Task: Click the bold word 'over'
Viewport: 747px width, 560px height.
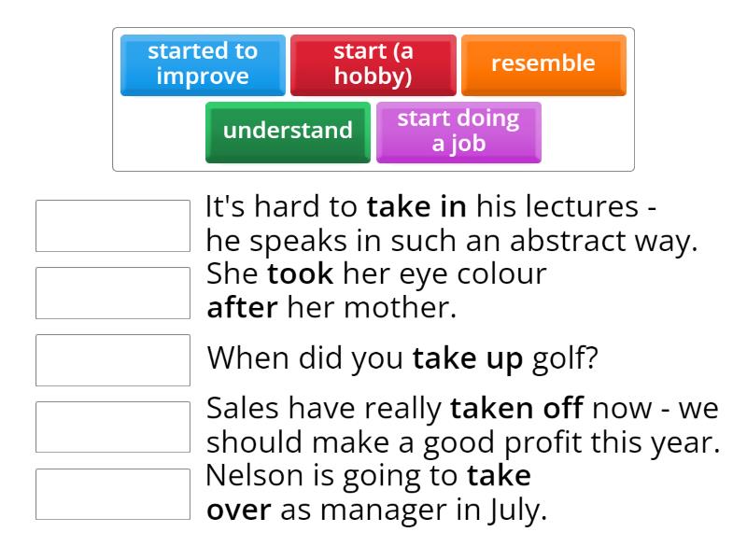Action: (x=239, y=510)
